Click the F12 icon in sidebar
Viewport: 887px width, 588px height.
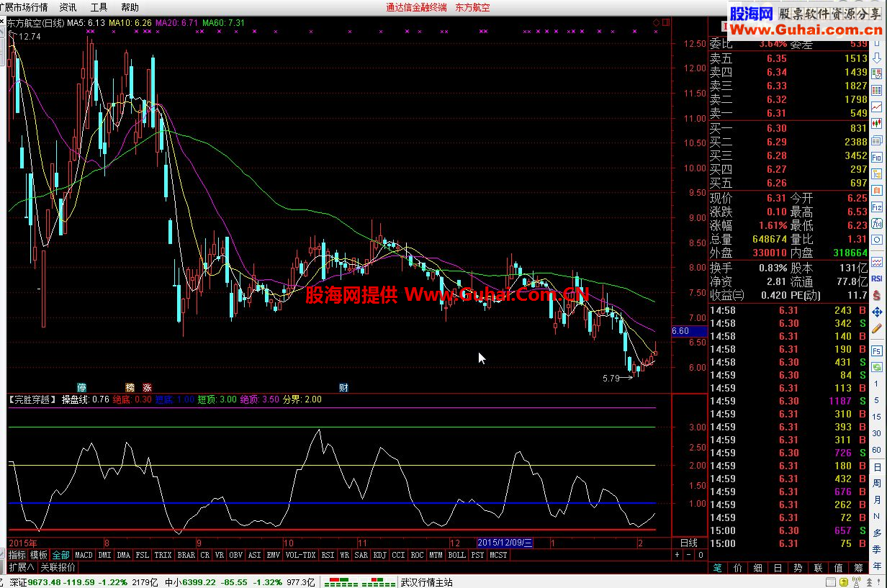(x=877, y=207)
